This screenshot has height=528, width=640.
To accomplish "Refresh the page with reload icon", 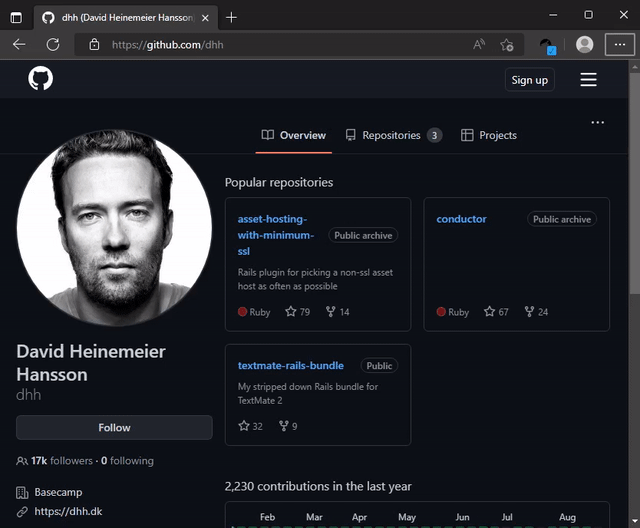I will pos(53,44).
